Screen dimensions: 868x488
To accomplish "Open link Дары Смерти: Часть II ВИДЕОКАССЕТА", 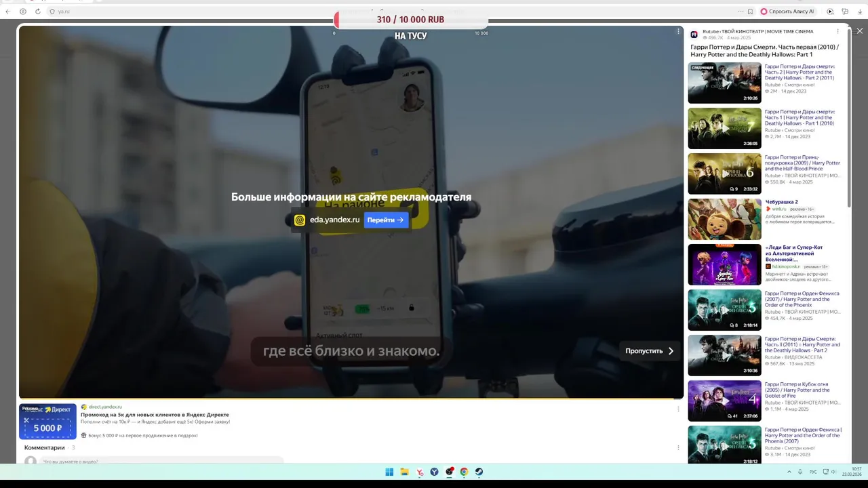I will point(803,344).
